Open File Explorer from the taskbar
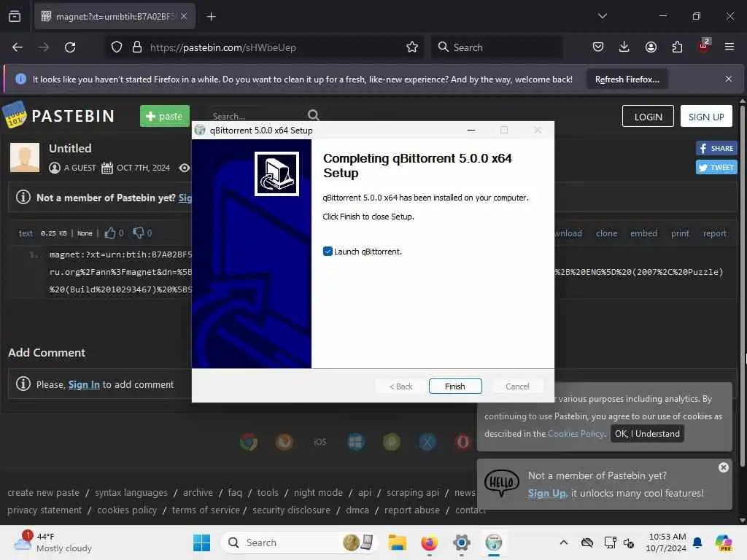Screen dimensions: 747x560 point(397,542)
